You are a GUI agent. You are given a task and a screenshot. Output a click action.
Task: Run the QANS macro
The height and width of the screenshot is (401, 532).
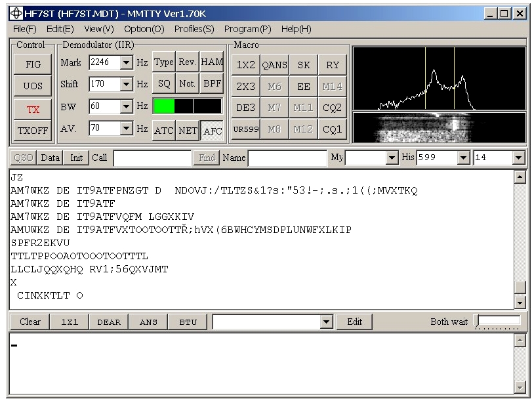(274, 64)
